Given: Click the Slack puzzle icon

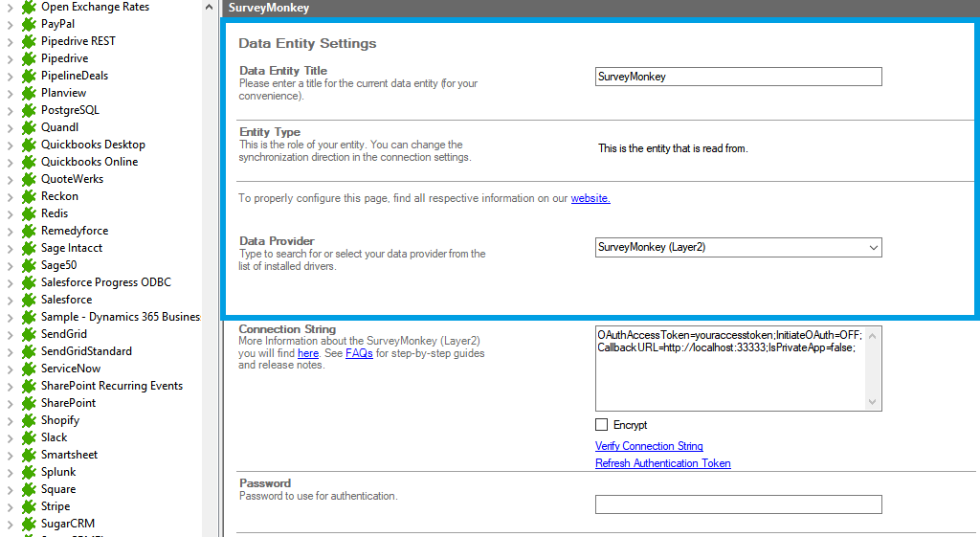Looking at the screenshot, I should [x=29, y=437].
